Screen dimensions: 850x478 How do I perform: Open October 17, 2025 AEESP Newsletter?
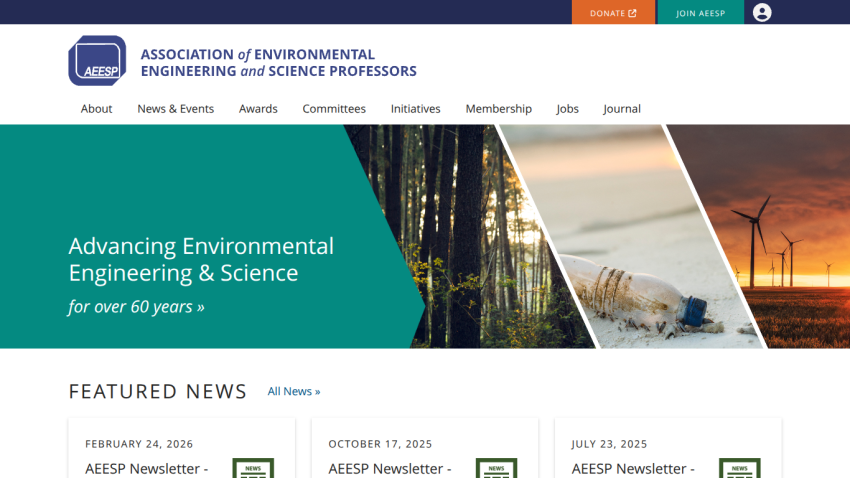tap(390, 469)
